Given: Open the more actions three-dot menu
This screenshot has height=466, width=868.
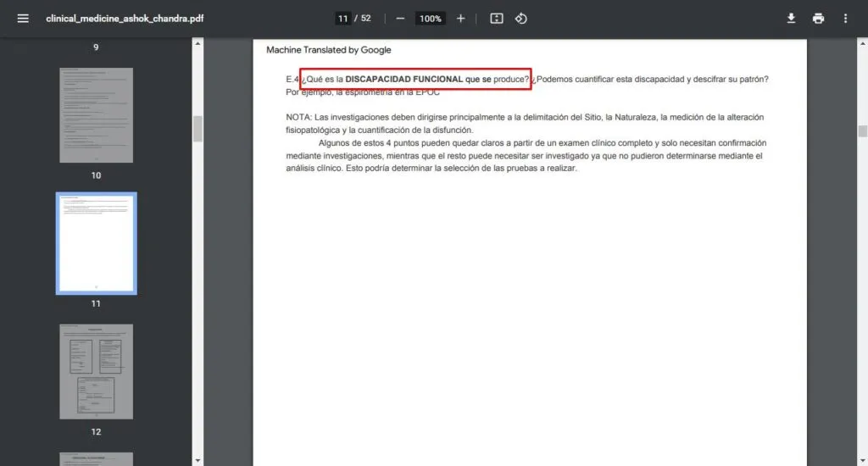Looking at the screenshot, I should pos(845,19).
